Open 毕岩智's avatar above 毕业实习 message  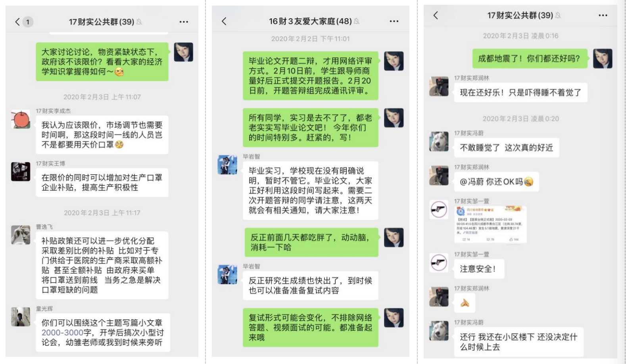(x=227, y=165)
